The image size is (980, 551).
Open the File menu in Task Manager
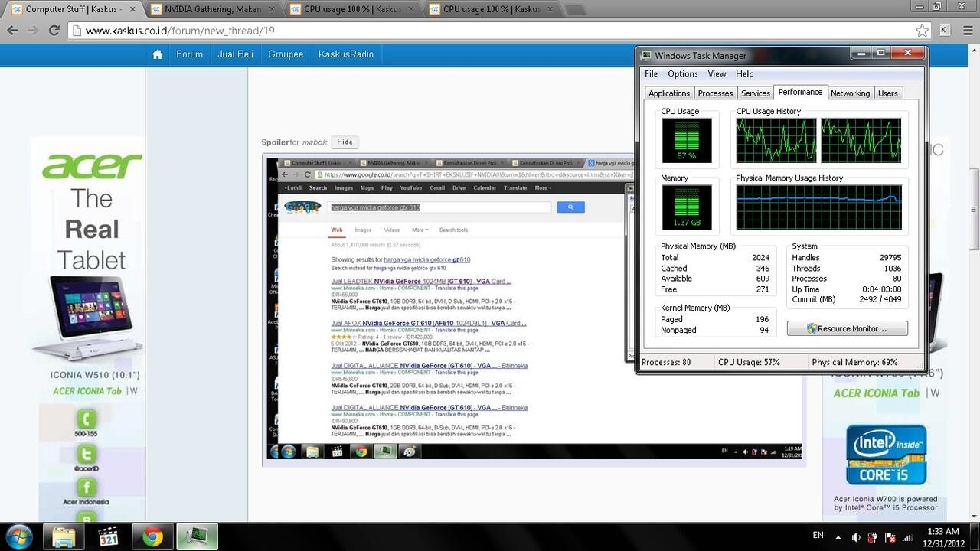[651, 73]
